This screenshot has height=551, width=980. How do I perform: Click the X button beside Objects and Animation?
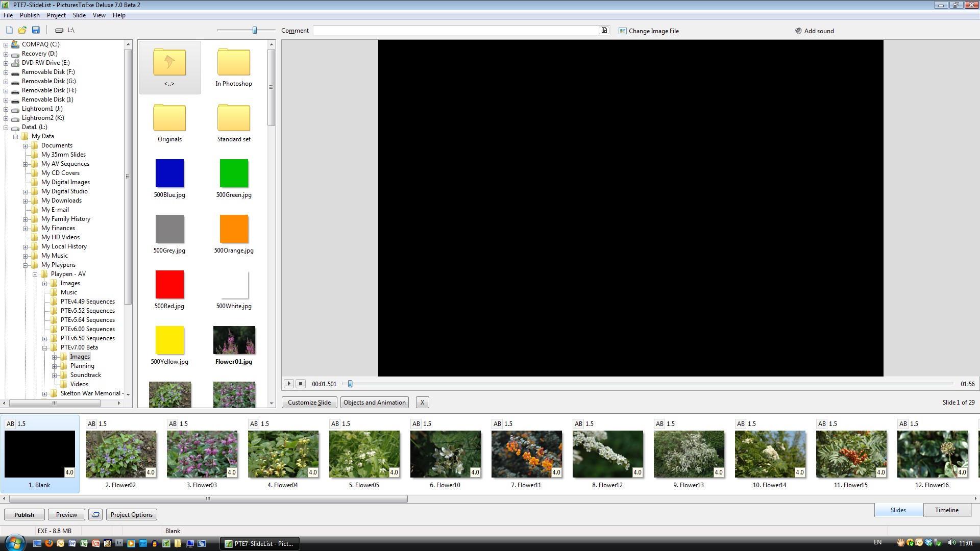(422, 403)
